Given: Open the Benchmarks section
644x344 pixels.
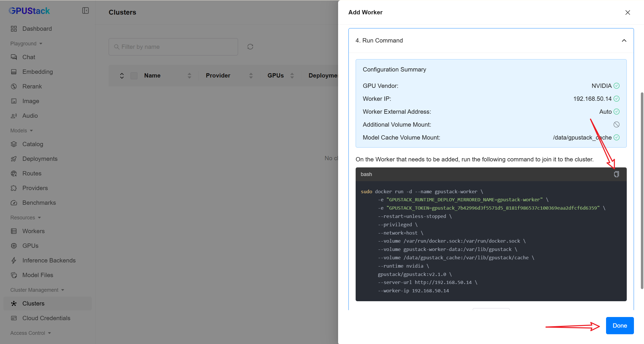Looking at the screenshot, I should [39, 203].
